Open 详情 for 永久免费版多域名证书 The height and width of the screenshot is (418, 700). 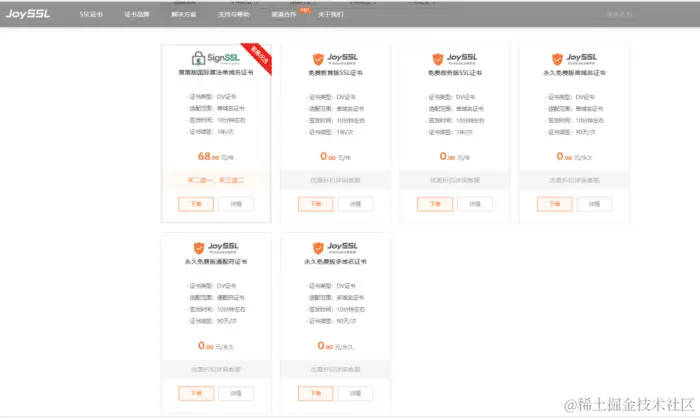click(x=355, y=393)
